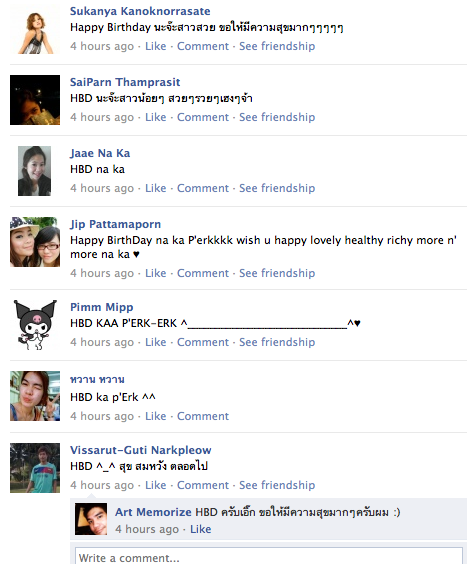Click SaiParn Thamprasit's avatar thumbnail
The width and height of the screenshot is (467, 564).
[x=35, y=100]
